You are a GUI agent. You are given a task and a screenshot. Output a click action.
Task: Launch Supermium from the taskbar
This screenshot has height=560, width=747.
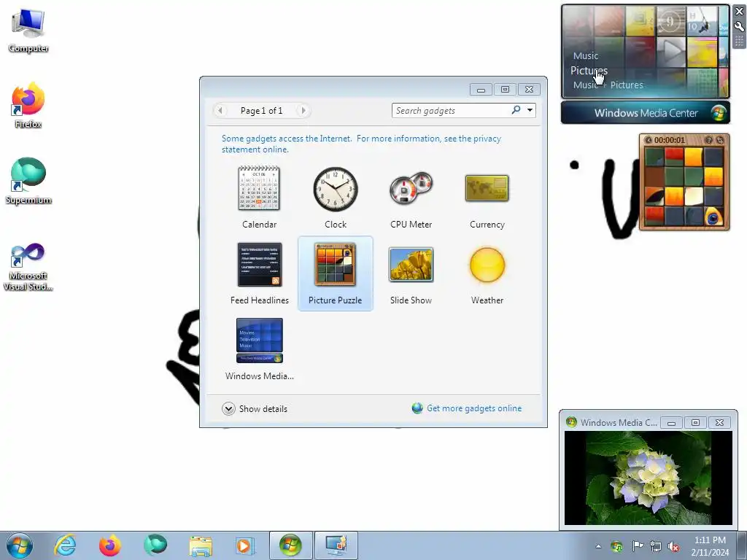pos(155,545)
